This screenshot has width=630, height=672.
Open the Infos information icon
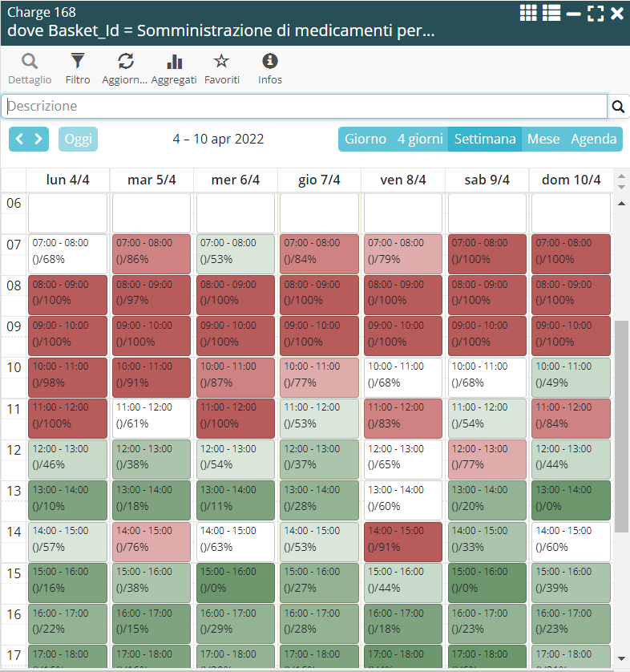pos(270,62)
